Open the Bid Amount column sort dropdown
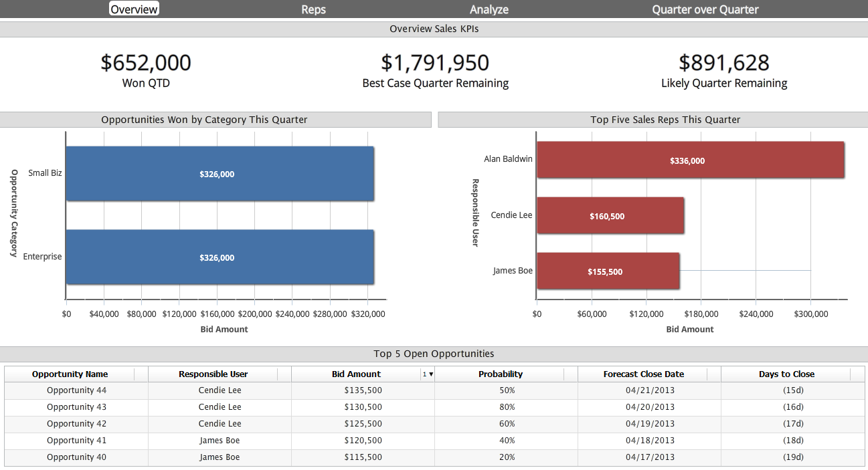868x470 pixels. point(428,374)
